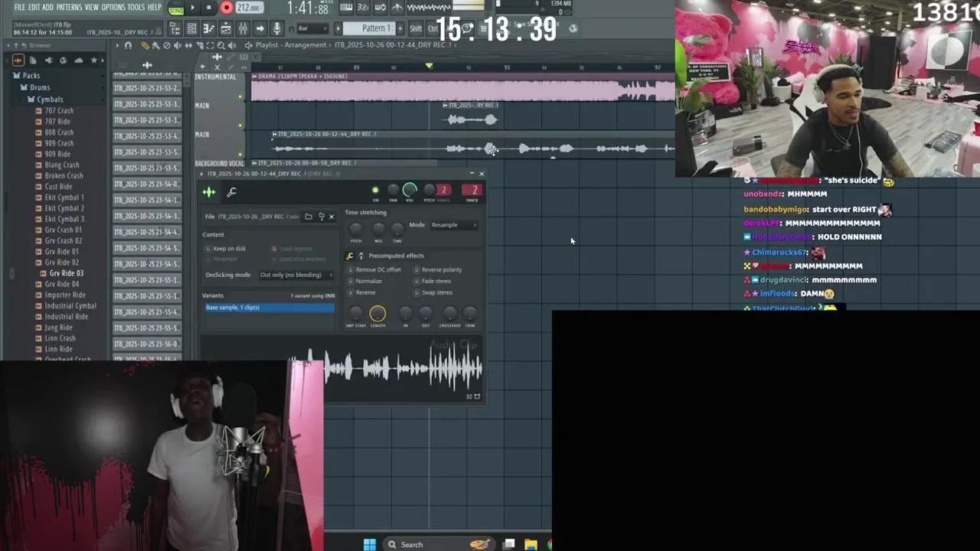
Task: Select the Linn Crash sample
Action: click(x=60, y=338)
